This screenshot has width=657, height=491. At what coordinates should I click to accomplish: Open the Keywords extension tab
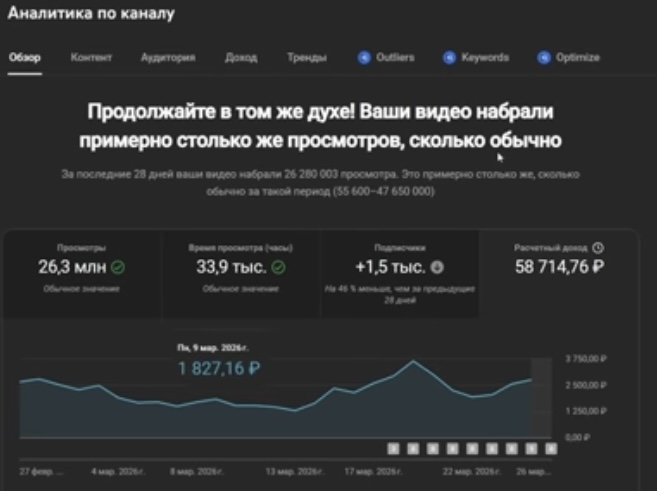coord(476,57)
